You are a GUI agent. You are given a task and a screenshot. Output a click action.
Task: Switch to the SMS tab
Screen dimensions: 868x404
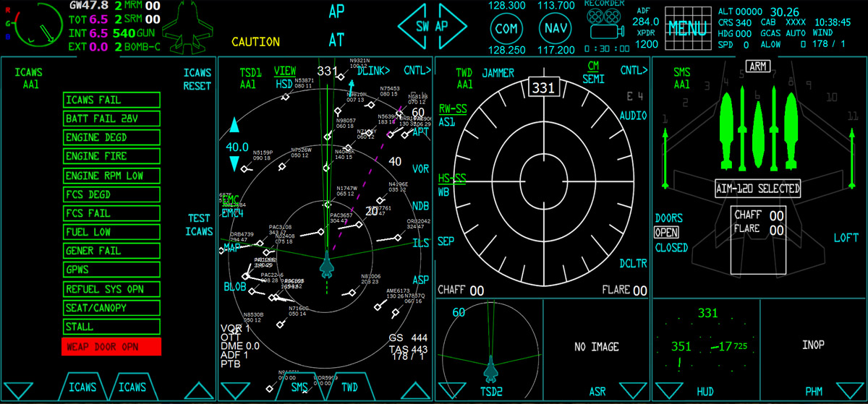tap(300, 387)
